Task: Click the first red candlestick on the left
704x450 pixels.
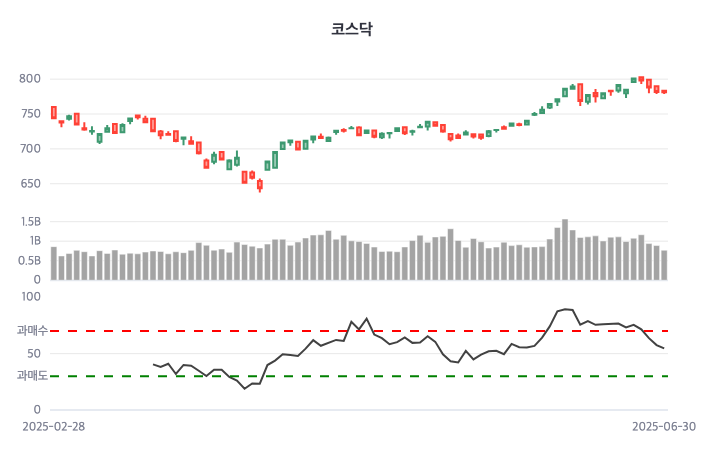Action: [54, 112]
